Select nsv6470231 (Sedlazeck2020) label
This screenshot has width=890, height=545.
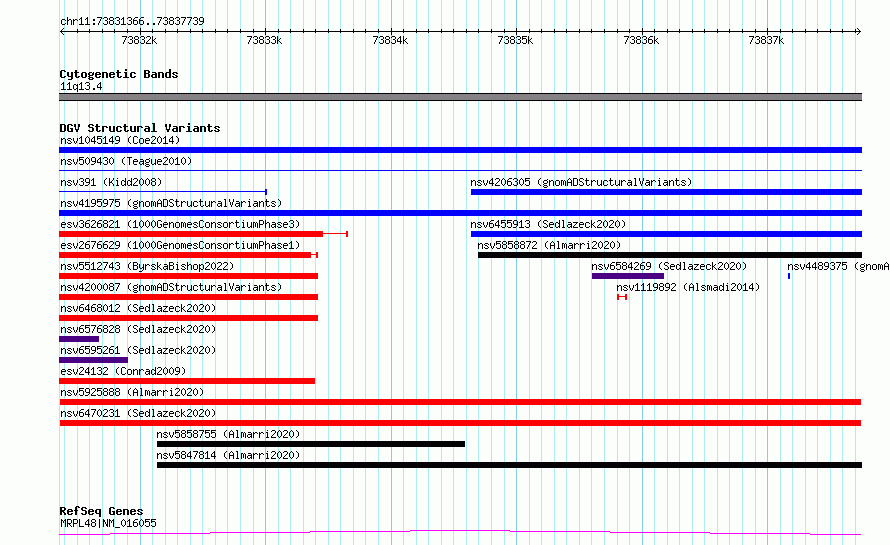[x=138, y=413]
